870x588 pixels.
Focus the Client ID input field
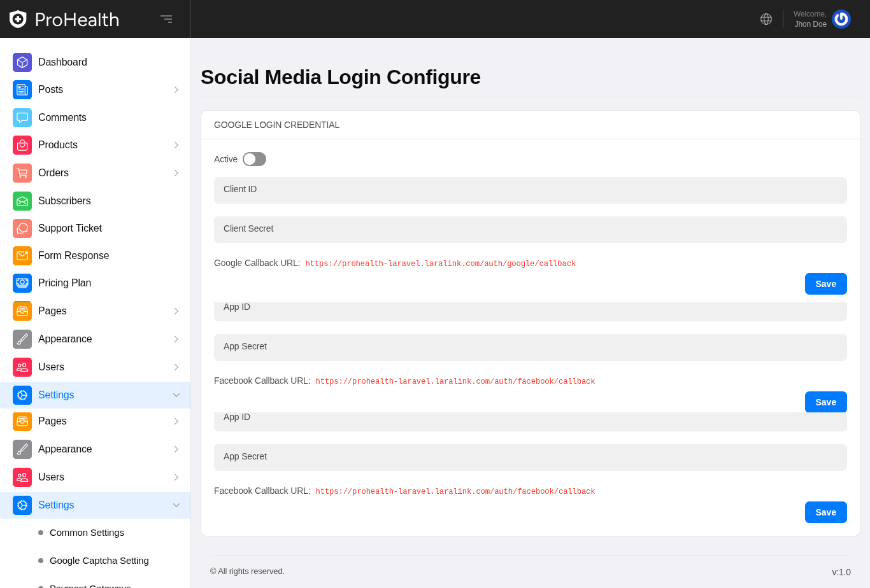530,190
